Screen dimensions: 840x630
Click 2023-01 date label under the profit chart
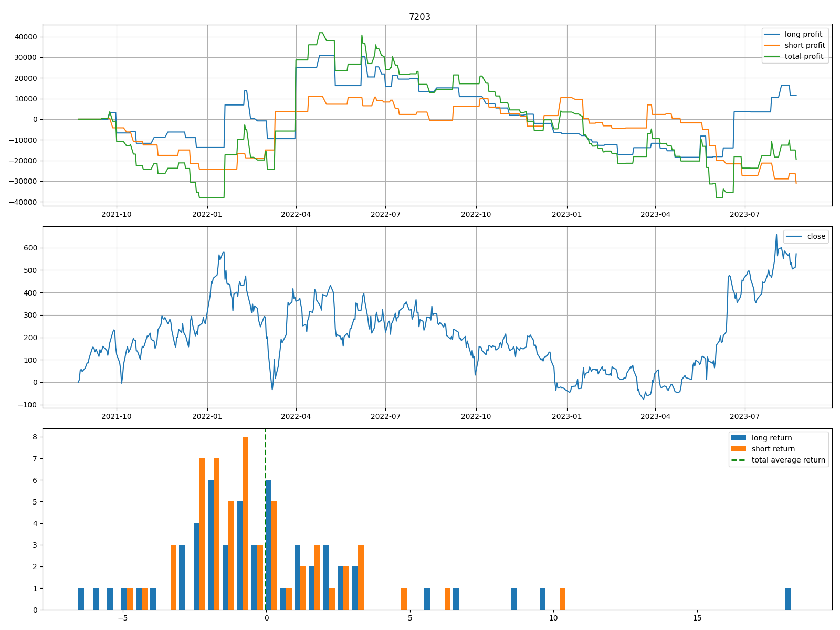pos(566,214)
